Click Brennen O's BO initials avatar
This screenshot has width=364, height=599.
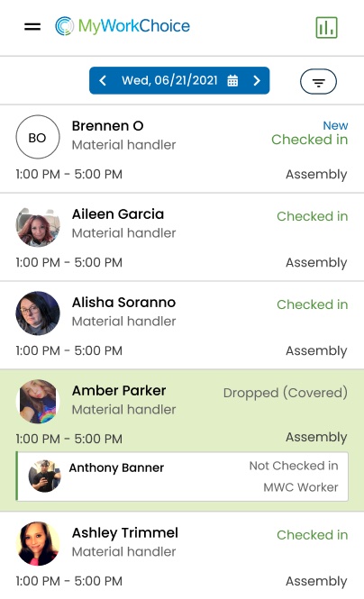click(x=38, y=137)
